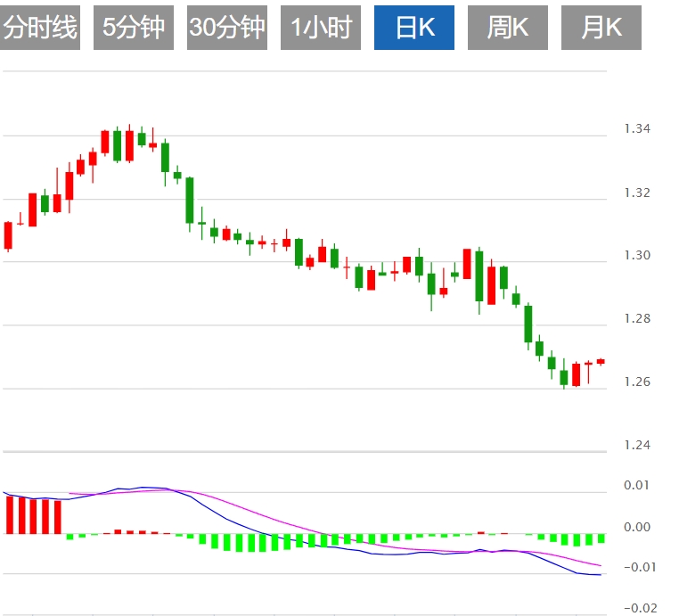Click the 0.01 MACD axis label
Viewport: 679px width, 616px height.
636,485
